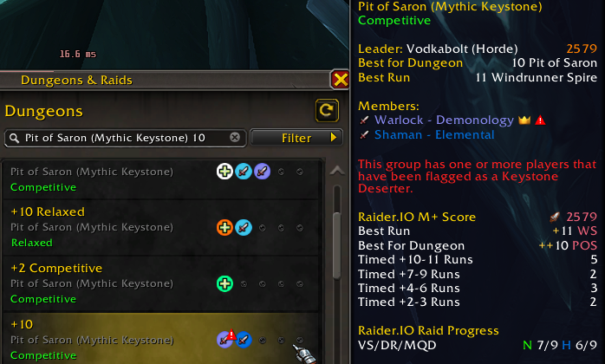Click the scroll up arrow of the group list
This screenshot has height=364, width=605.
(337, 171)
